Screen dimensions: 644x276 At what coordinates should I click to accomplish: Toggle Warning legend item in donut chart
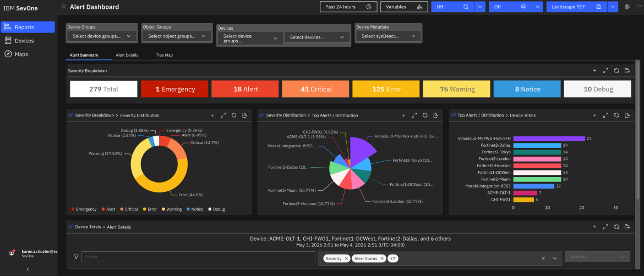pos(171,209)
